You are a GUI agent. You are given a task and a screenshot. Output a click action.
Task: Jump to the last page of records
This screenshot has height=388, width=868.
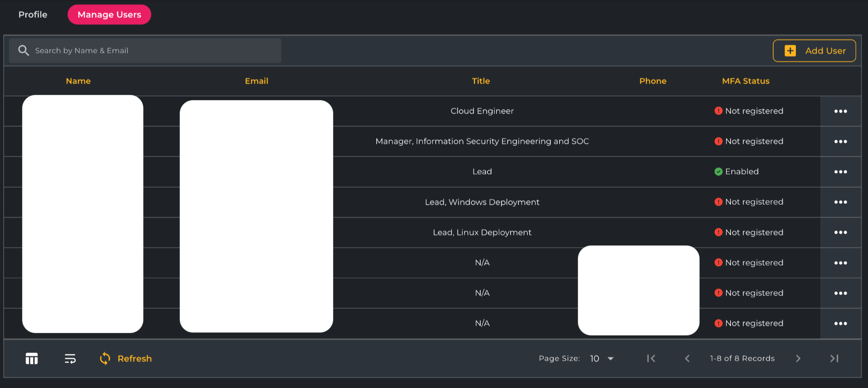pos(834,359)
